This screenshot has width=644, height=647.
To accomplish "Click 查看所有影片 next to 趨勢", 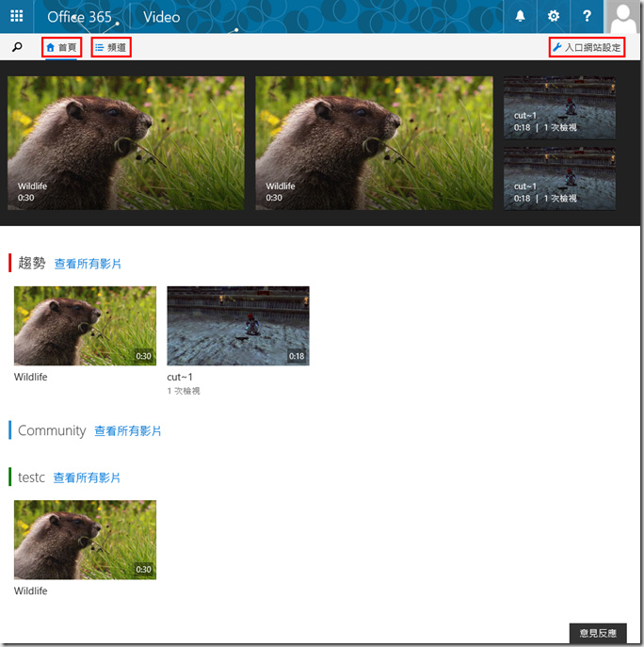I will 88,264.
